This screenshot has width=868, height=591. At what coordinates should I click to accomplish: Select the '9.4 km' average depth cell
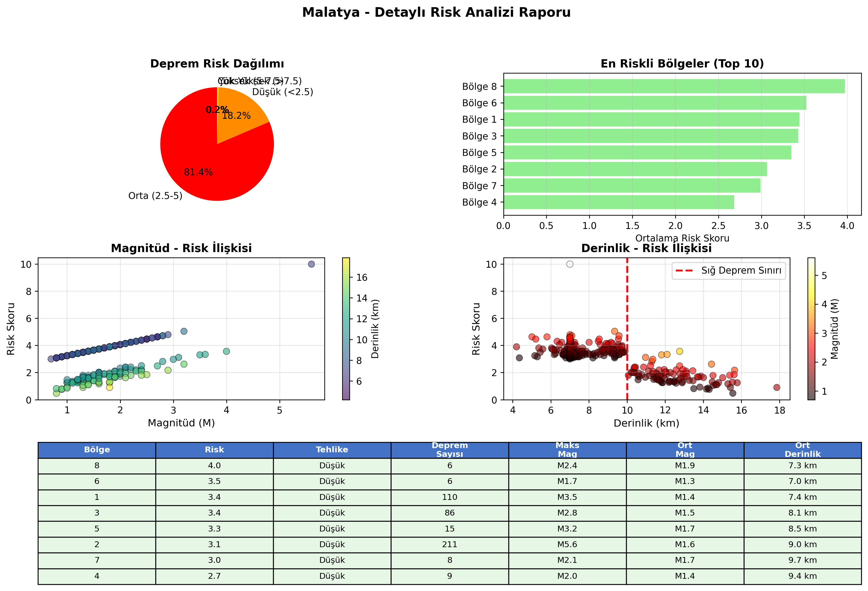(803, 576)
